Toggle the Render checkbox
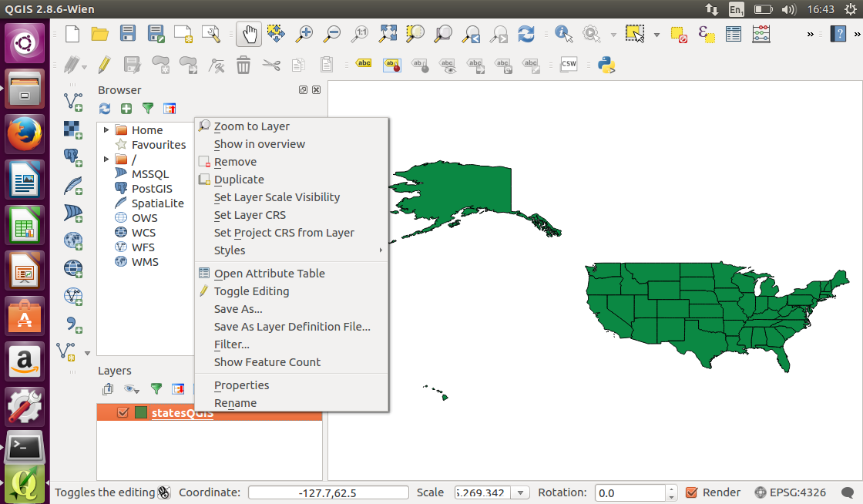Image resolution: width=863 pixels, height=504 pixels. [x=692, y=492]
